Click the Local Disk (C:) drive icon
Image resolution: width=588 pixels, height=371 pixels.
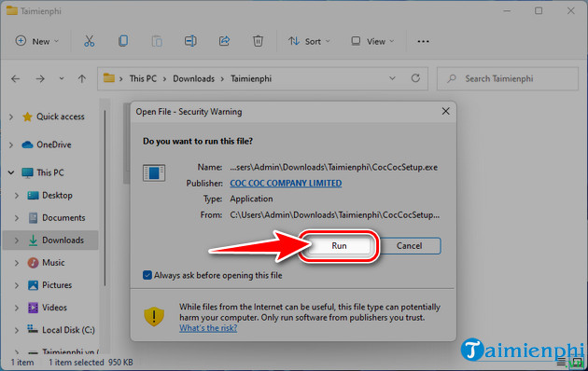[33, 329]
